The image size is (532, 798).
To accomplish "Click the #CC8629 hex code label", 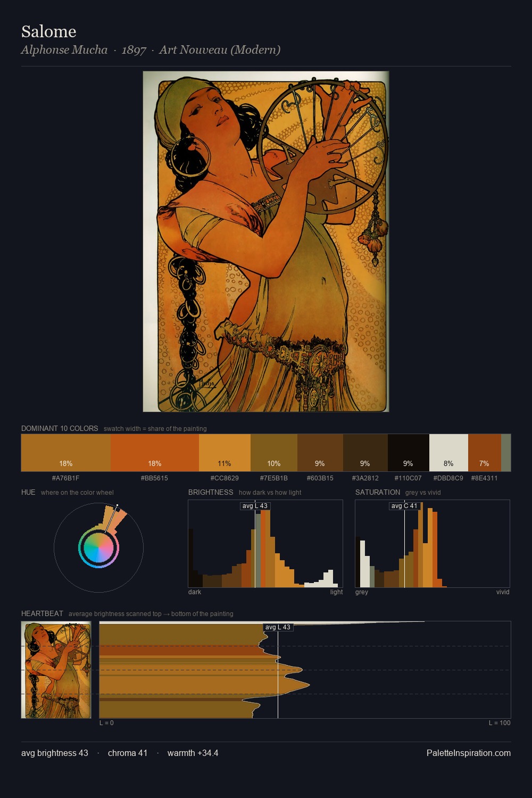I will coord(225,478).
